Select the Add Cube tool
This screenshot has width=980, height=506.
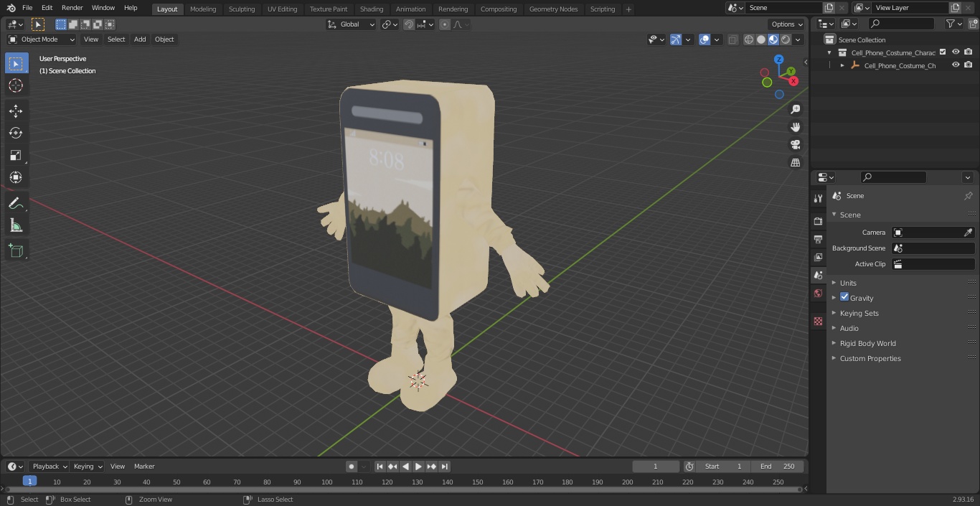pos(16,251)
